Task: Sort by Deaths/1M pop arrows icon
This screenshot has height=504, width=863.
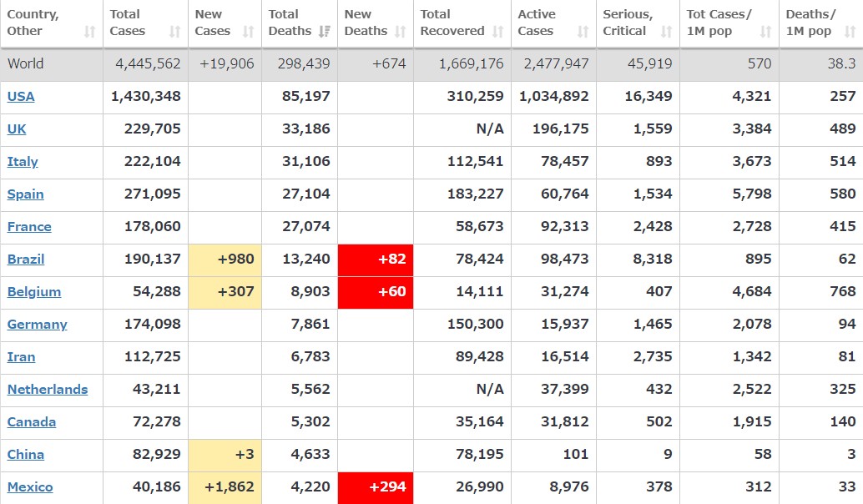Action: (850, 32)
